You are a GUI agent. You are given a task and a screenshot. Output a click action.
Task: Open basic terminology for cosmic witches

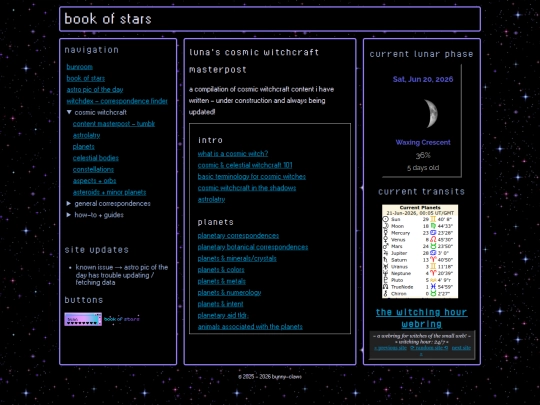tap(252, 177)
